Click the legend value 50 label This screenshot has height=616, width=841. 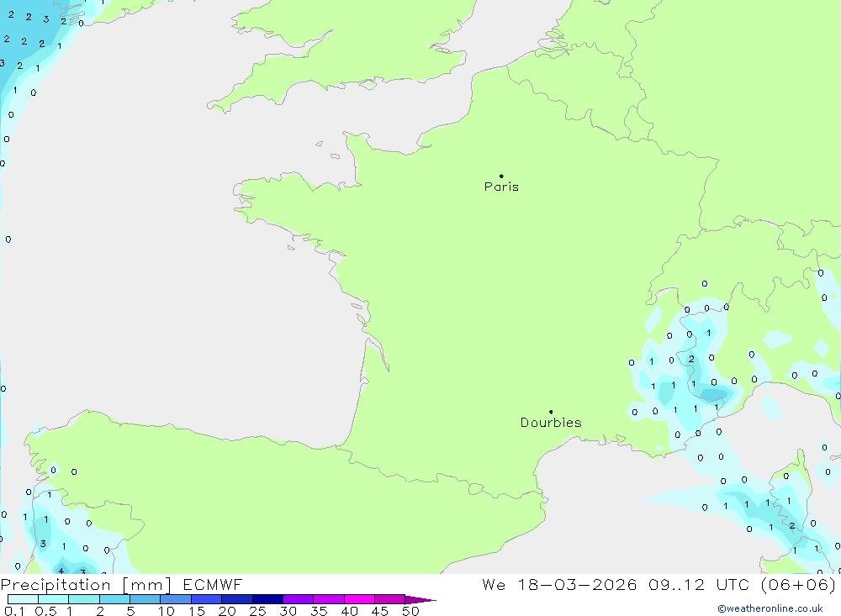(x=410, y=611)
